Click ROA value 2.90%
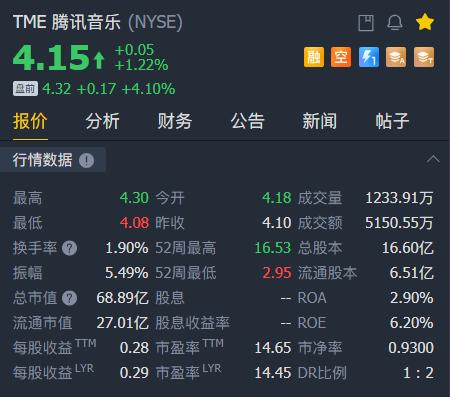 412,298
